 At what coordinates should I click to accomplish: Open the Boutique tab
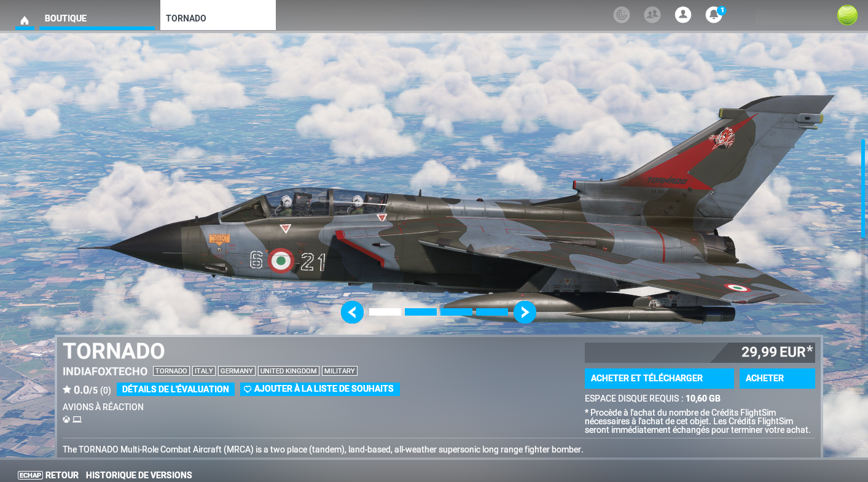(96, 18)
